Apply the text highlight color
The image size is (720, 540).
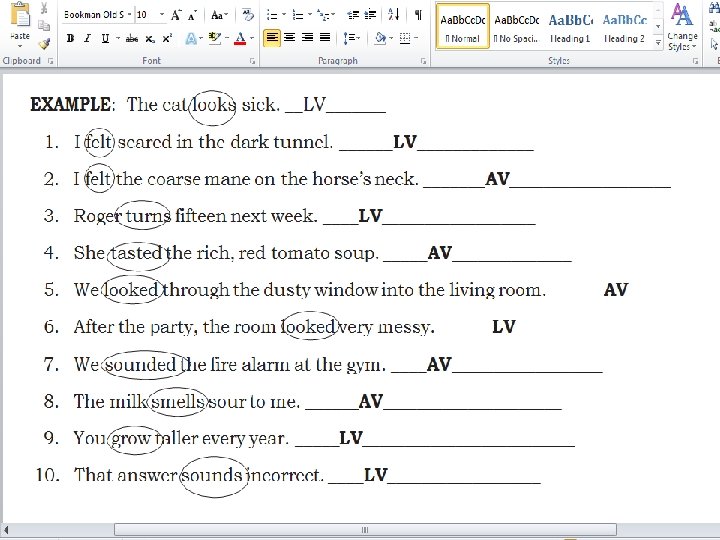click(214, 38)
